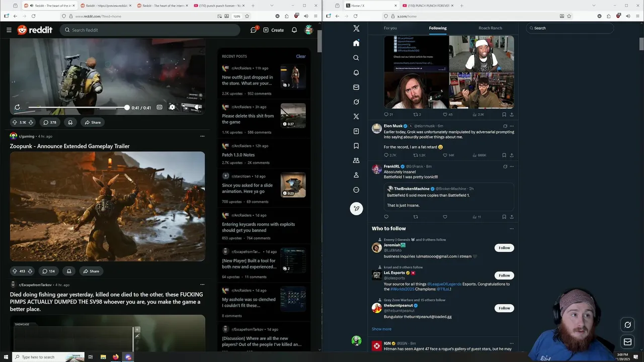644x362 pixels.
Task: Open Reddit user avatar menu
Action: coord(308,30)
